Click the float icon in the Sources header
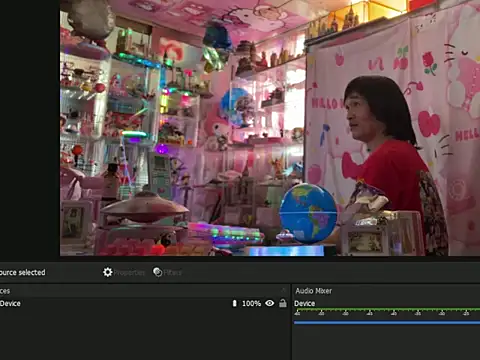The width and height of the screenshot is (480, 360). (284, 290)
